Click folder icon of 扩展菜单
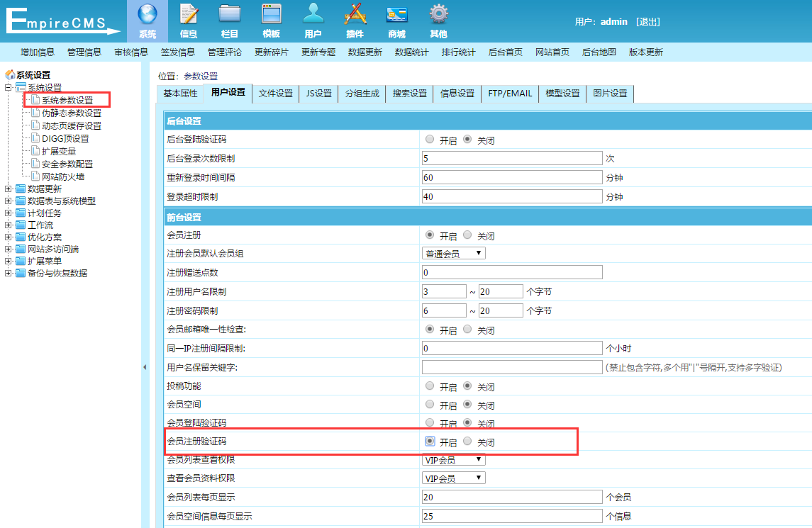The width and height of the screenshot is (812, 528). 21,261
